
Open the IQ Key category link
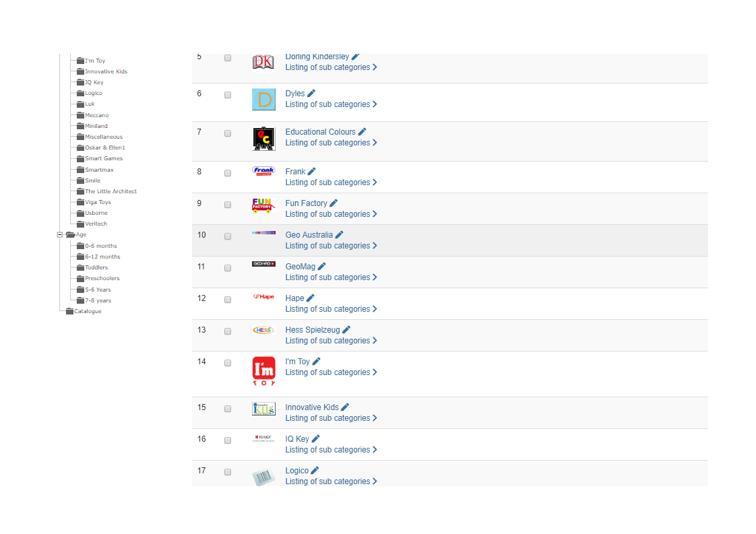click(297, 439)
